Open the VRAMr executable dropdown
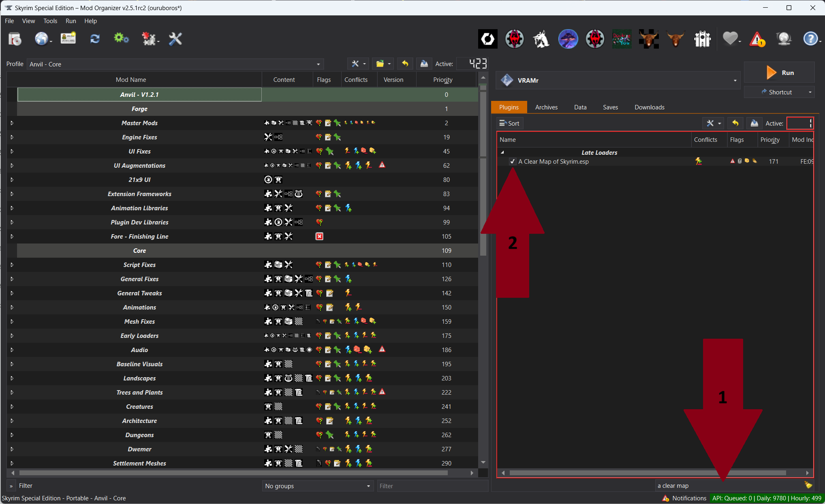The width and height of the screenshot is (825, 504). [x=735, y=81]
